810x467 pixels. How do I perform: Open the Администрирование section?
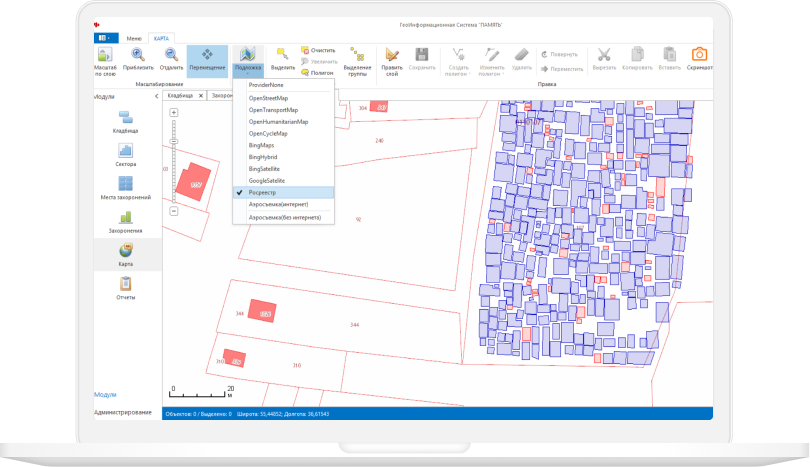[123, 412]
